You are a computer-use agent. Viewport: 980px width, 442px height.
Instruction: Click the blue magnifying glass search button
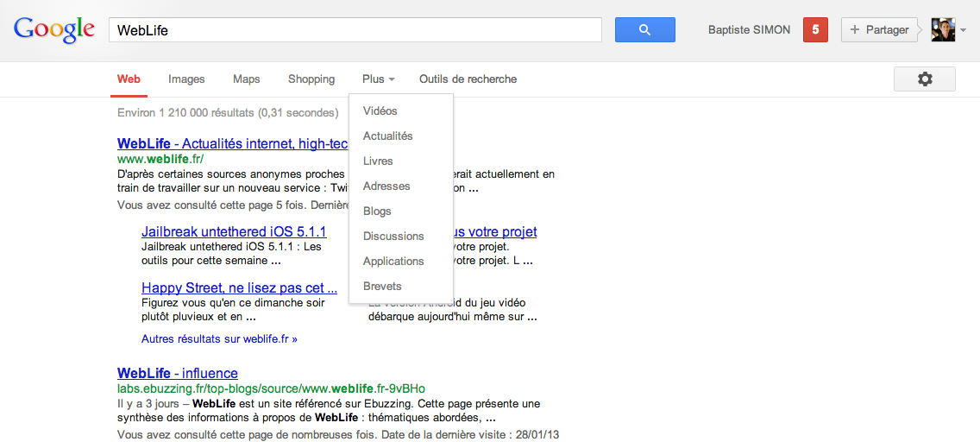pos(644,30)
